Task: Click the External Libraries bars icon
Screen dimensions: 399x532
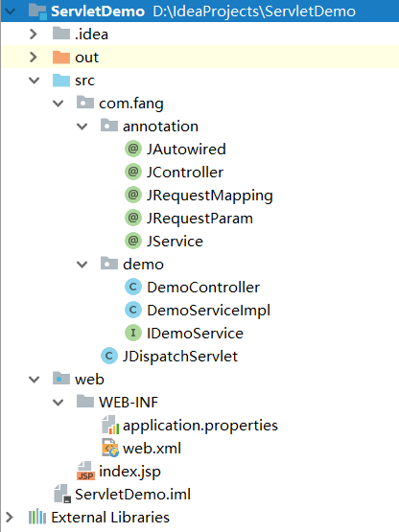Action: click(37, 517)
